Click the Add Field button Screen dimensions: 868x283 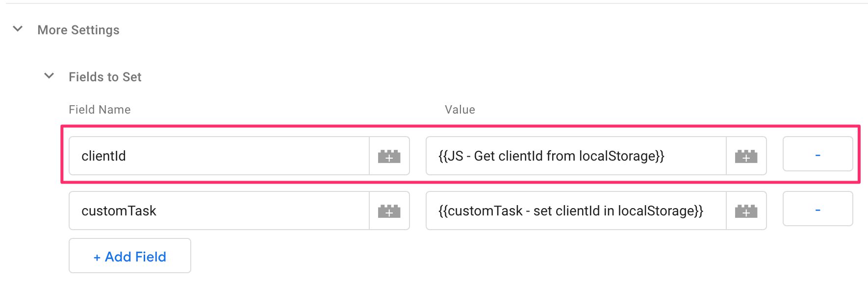pos(130,256)
